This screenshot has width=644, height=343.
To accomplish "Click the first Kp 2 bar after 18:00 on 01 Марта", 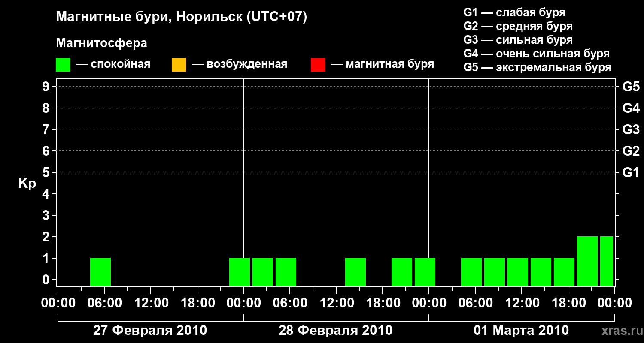I will pyautogui.click(x=587, y=261).
